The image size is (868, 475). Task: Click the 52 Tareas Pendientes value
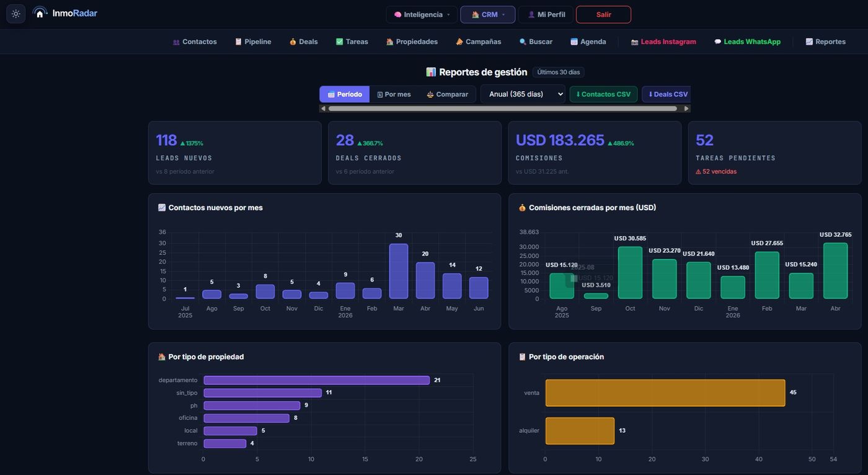pyautogui.click(x=704, y=140)
